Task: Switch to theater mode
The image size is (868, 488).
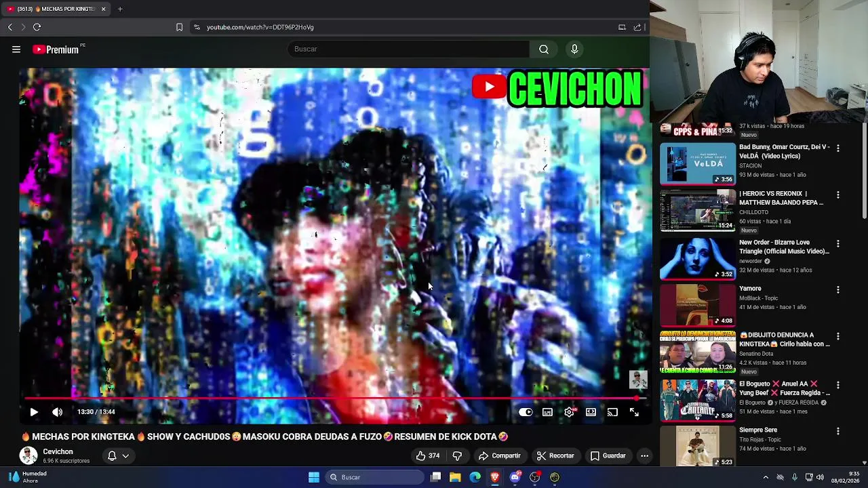Action: [591, 412]
